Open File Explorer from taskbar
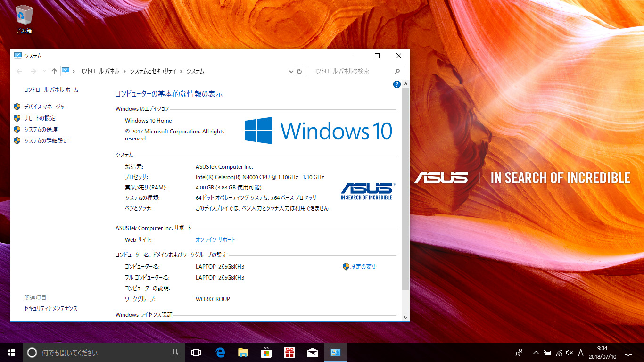 pyautogui.click(x=243, y=353)
